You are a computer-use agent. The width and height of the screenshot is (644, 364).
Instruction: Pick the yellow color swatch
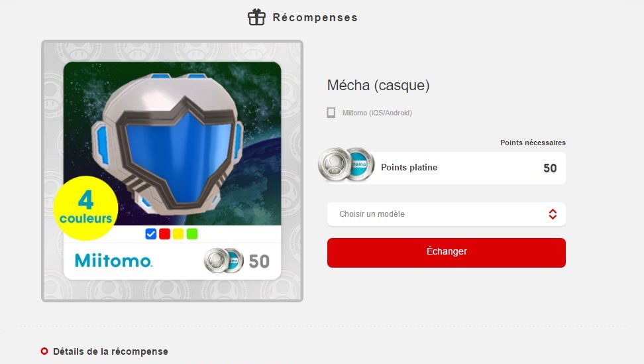pyautogui.click(x=178, y=234)
